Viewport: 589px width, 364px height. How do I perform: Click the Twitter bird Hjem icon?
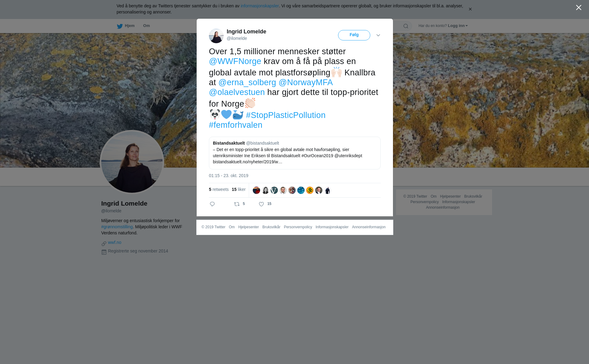120,26
